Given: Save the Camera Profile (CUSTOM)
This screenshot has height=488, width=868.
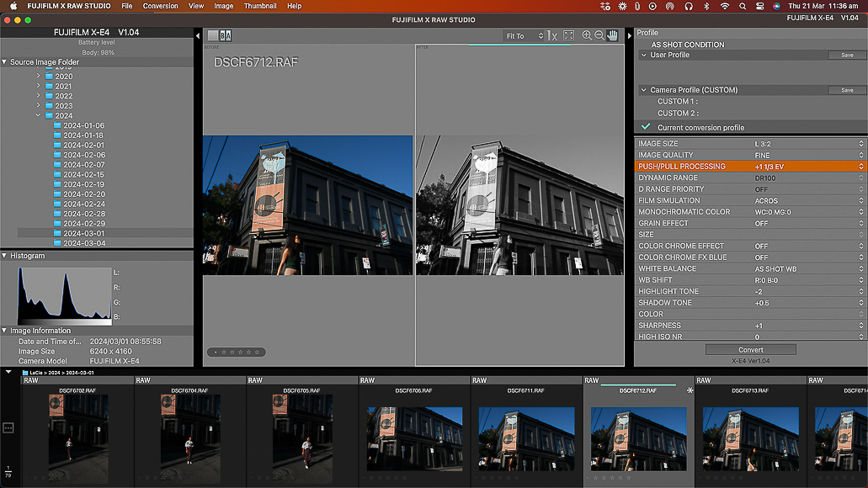Looking at the screenshot, I should click(847, 90).
